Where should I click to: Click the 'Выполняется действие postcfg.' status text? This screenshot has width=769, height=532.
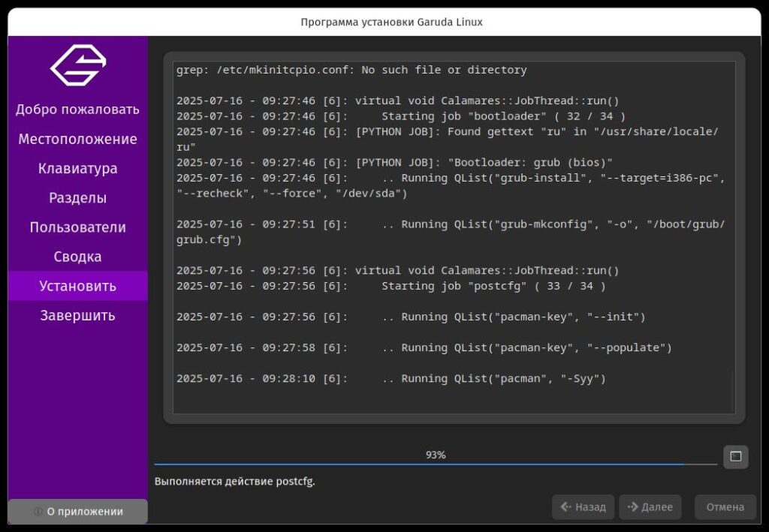click(235, 481)
